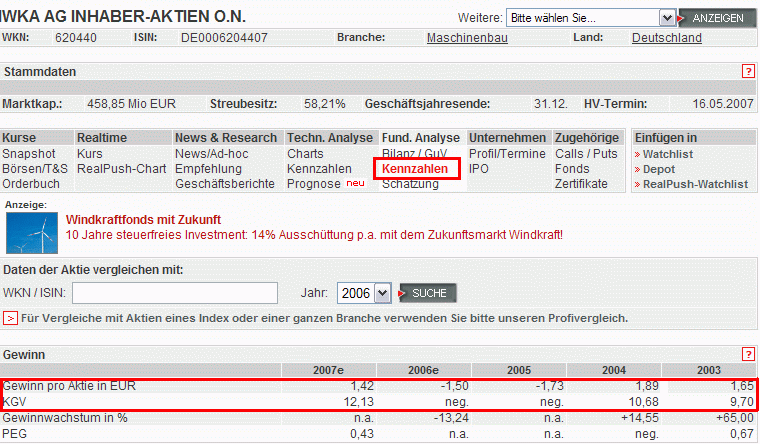760x444 pixels.
Task: Open the Maschinenbau branch link
Action: pyautogui.click(x=467, y=38)
